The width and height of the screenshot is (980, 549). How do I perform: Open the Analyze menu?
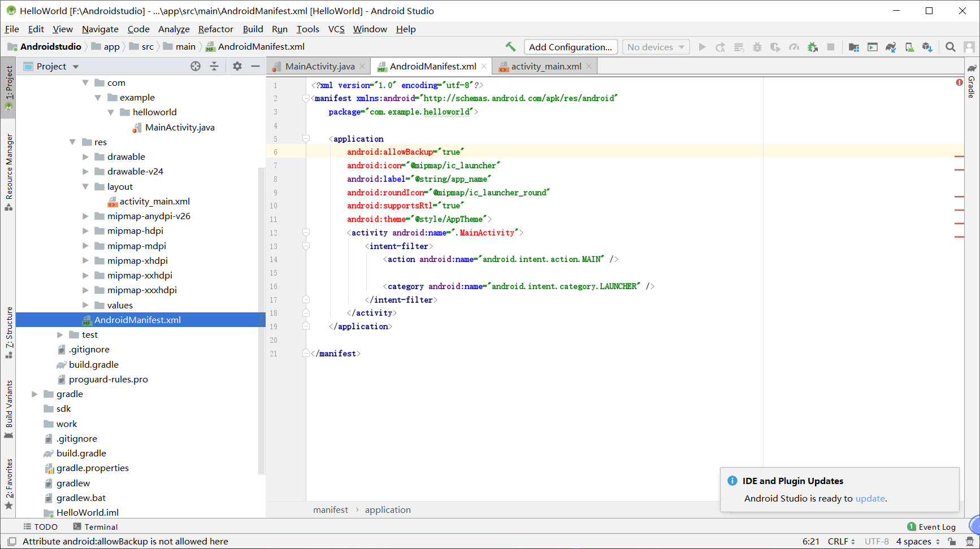(x=174, y=29)
